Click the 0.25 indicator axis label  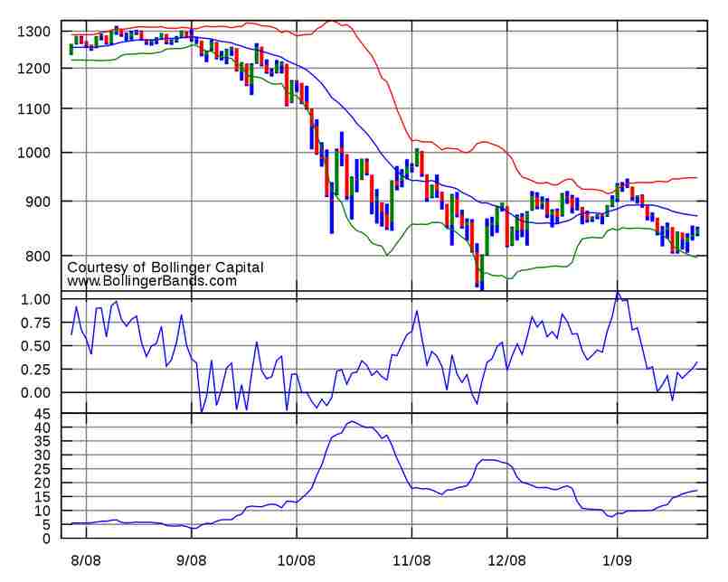point(35,370)
